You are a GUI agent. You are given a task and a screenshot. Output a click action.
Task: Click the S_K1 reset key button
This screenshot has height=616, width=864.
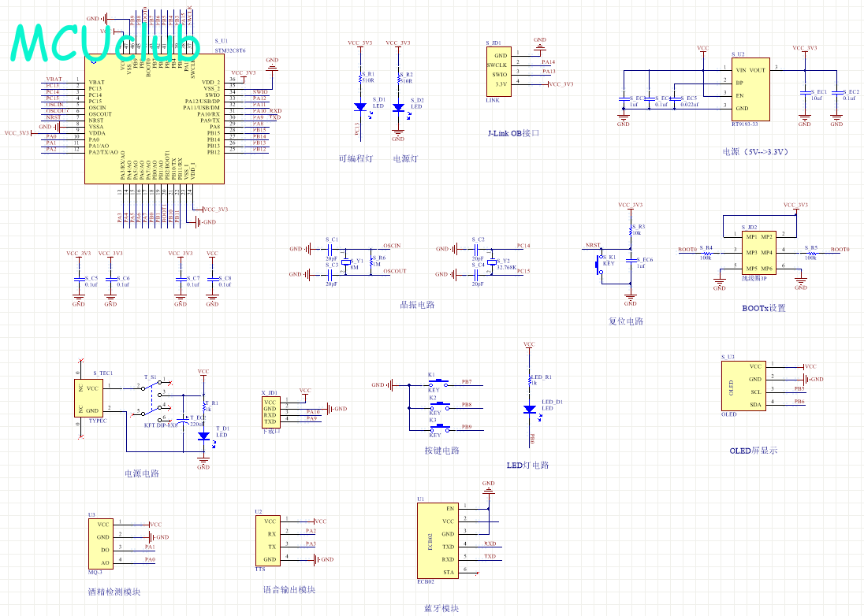click(x=597, y=264)
